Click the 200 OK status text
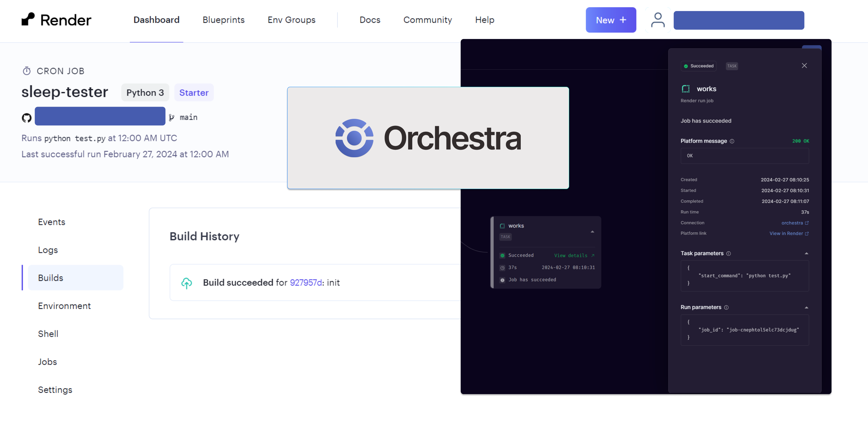This screenshot has height=434, width=868. pyautogui.click(x=800, y=141)
